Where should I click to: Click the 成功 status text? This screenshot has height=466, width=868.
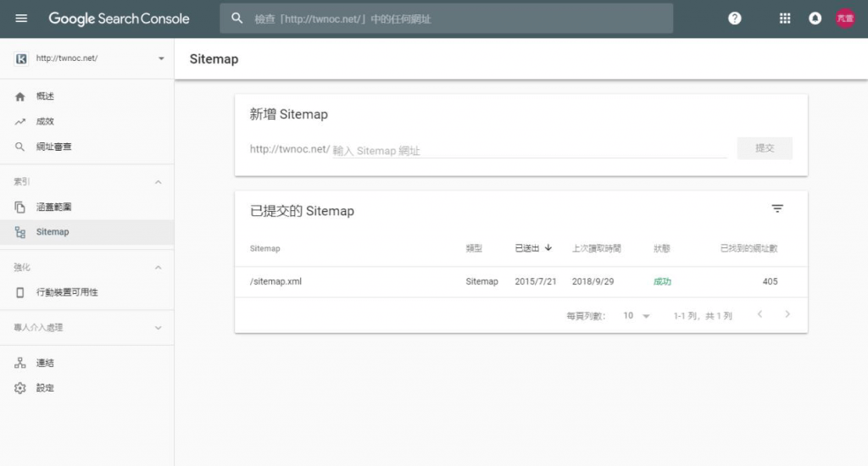click(x=662, y=281)
